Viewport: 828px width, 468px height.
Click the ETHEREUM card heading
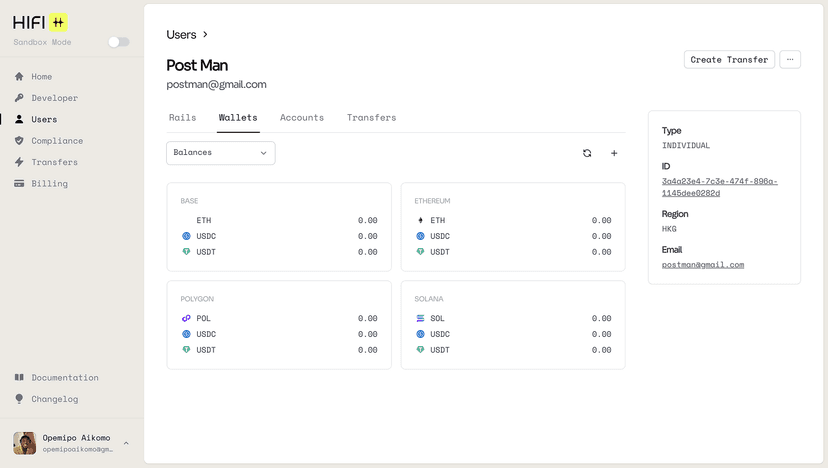tap(432, 201)
